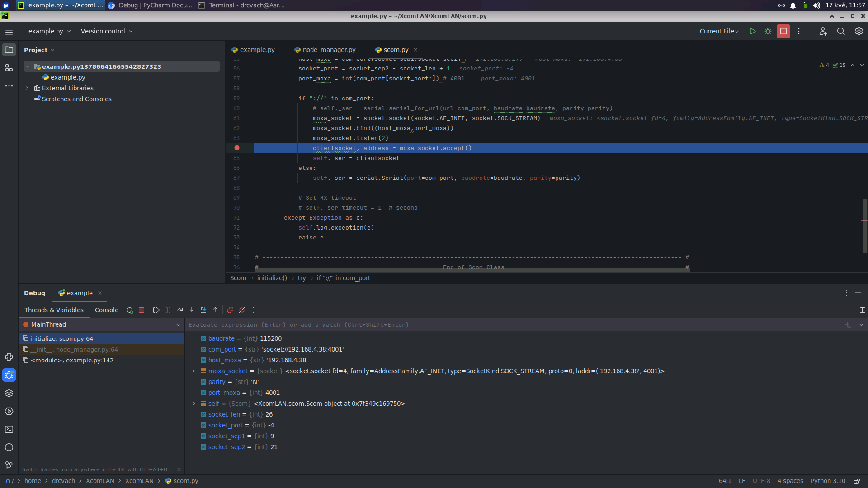Open Project view options dropdown
This screenshot has width=868, height=488.
pyautogui.click(x=39, y=50)
